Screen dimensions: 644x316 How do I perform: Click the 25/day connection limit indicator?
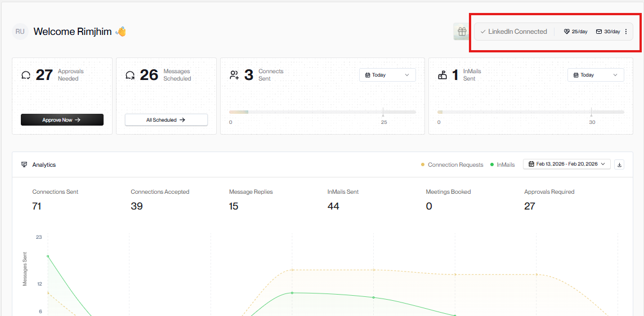point(575,32)
